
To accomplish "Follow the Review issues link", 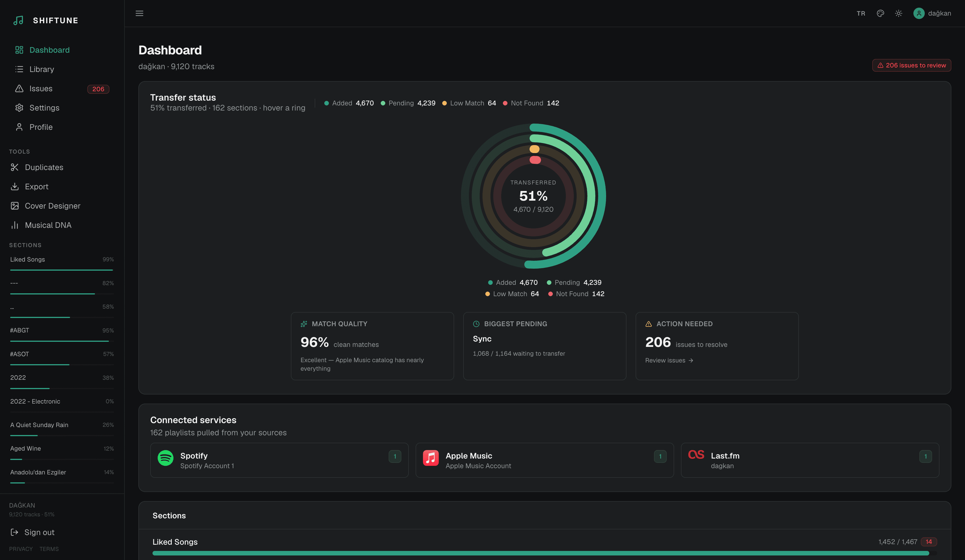I will click(x=669, y=360).
